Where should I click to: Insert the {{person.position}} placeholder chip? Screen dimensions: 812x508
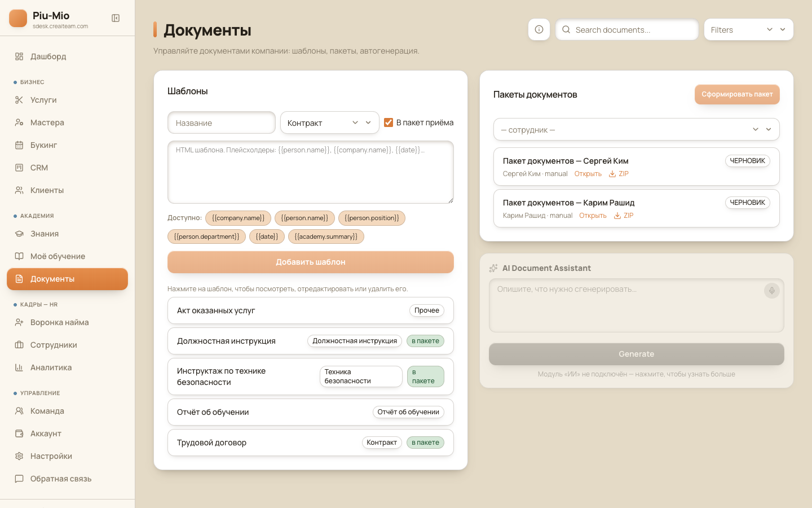click(372, 218)
